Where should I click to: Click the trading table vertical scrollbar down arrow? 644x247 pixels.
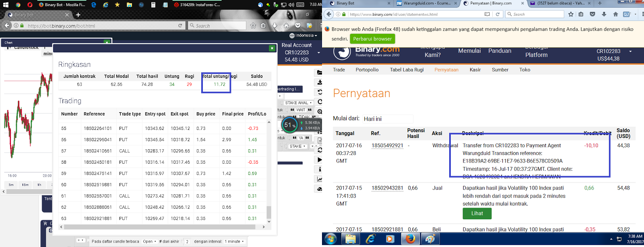click(269, 221)
